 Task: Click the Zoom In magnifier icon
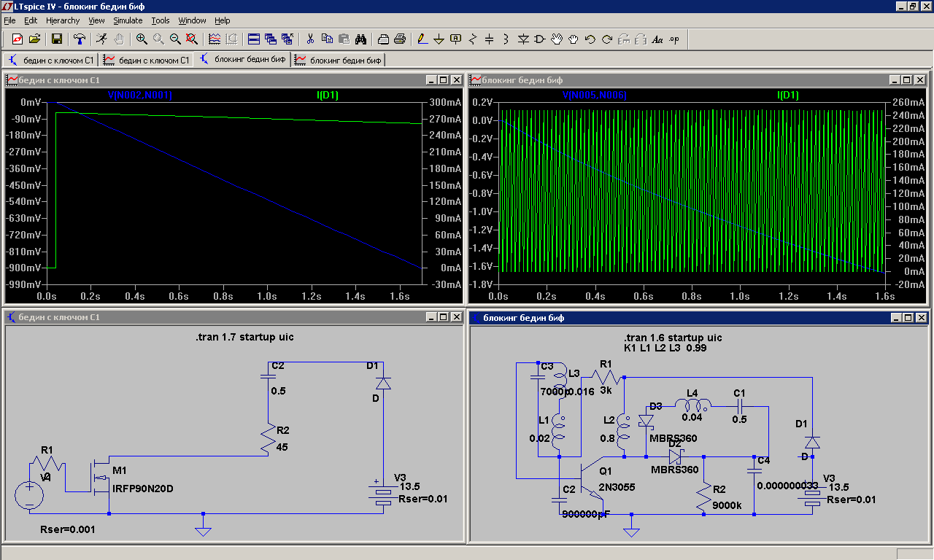pos(142,39)
